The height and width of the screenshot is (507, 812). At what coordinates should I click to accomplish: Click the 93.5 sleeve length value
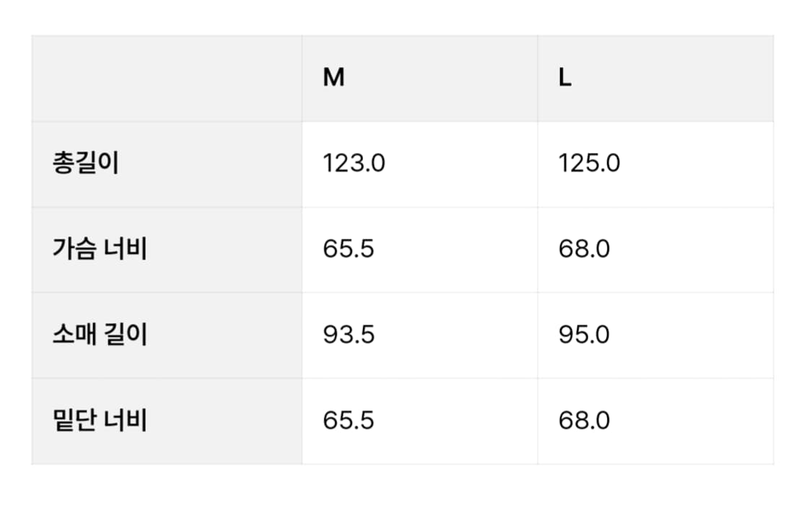tap(349, 335)
